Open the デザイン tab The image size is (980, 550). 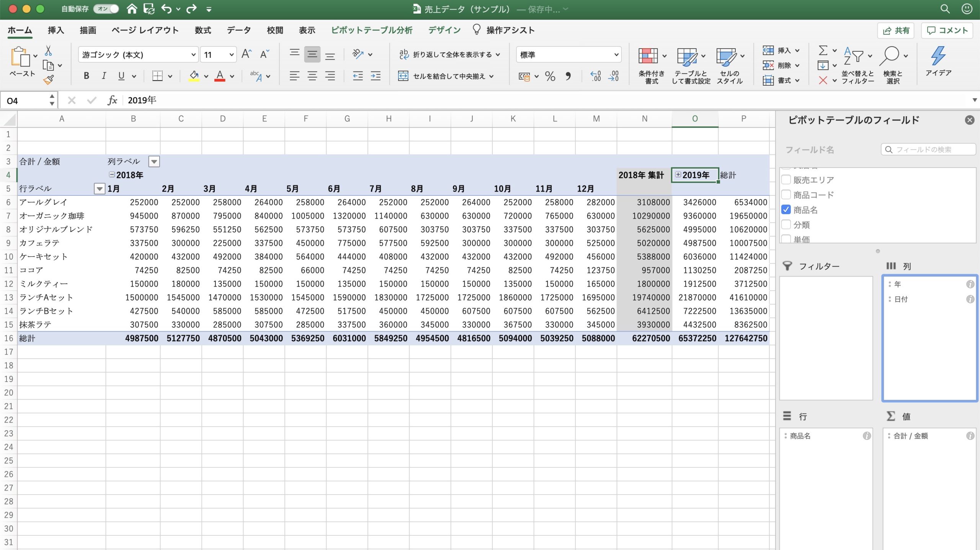(x=444, y=30)
